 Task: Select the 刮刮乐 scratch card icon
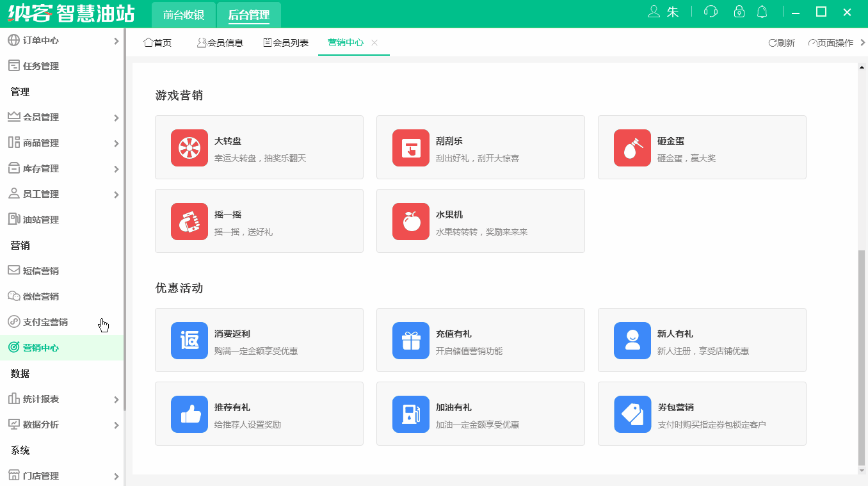tap(410, 147)
